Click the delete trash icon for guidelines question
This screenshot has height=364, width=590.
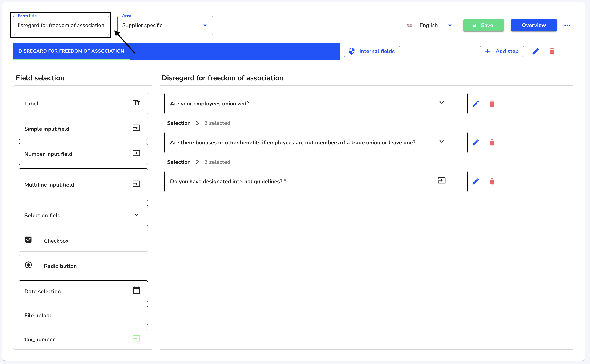[x=492, y=181]
